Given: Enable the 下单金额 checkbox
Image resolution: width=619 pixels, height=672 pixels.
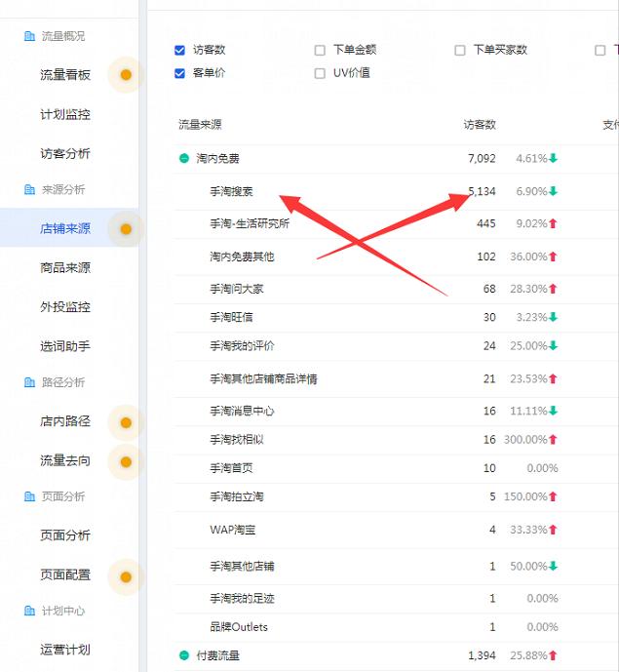Looking at the screenshot, I should click(x=320, y=50).
